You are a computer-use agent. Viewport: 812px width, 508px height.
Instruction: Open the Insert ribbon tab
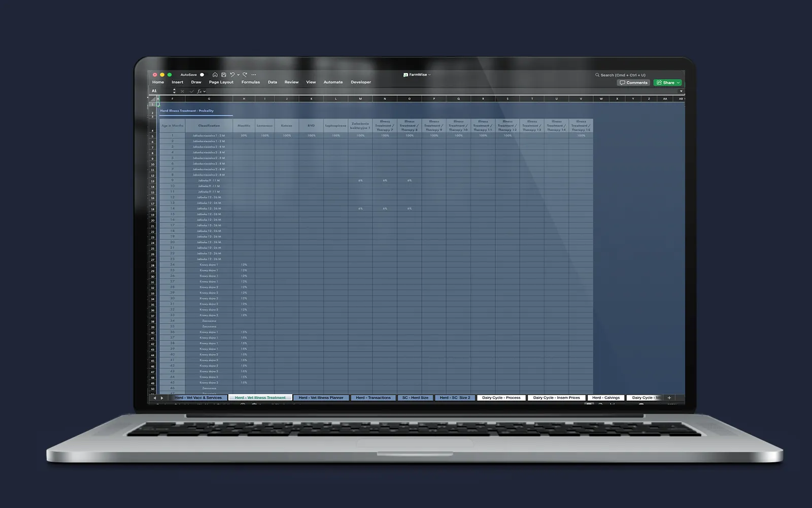[x=177, y=82]
